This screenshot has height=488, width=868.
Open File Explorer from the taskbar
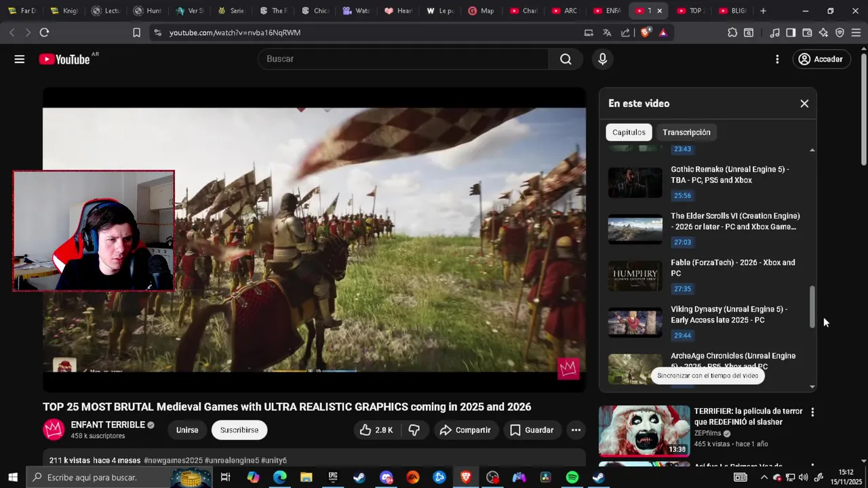coord(306,477)
